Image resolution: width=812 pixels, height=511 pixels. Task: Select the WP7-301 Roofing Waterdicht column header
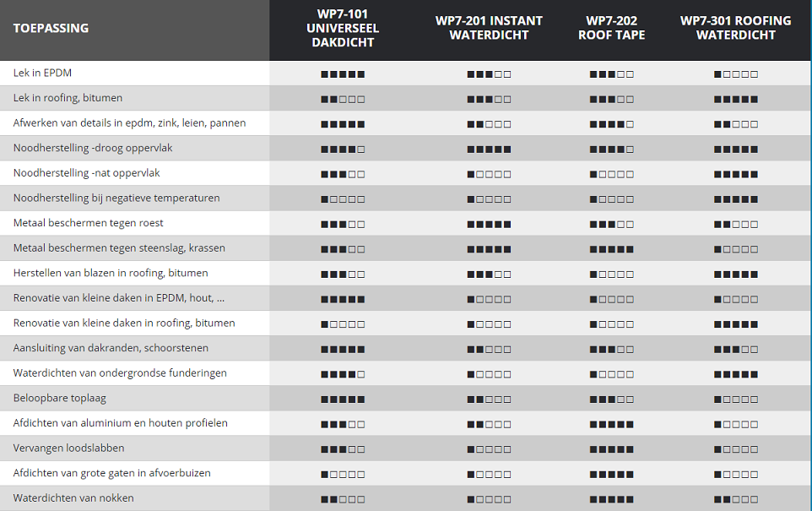[735, 28]
